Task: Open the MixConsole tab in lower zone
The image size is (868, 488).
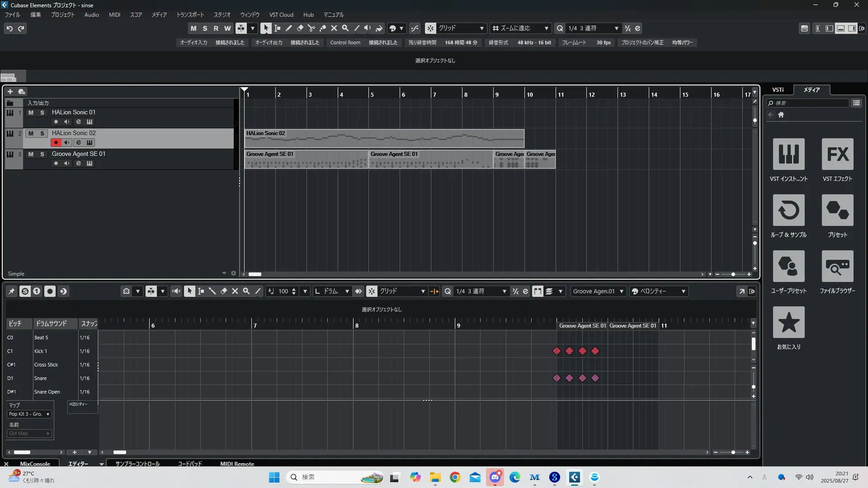Action: pos(35,464)
